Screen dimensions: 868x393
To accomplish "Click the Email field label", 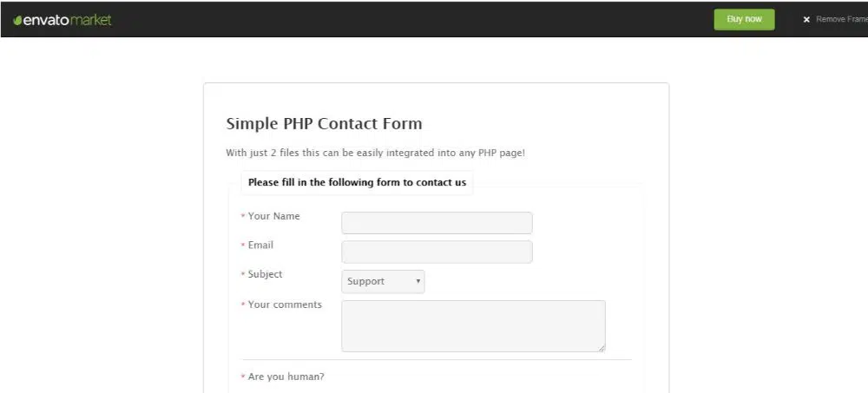I will (x=260, y=245).
